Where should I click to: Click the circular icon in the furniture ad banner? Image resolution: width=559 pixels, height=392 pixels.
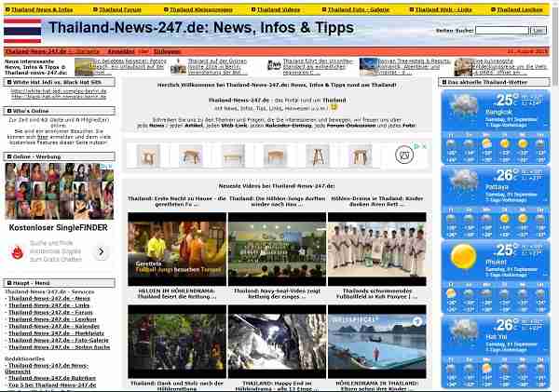tap(404, 155)
